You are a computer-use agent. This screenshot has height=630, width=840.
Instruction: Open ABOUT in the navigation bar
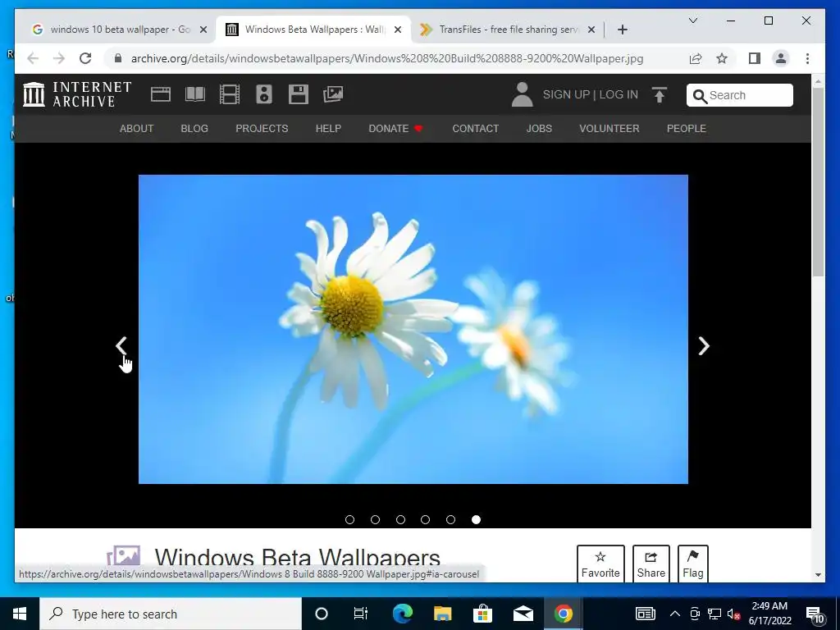click(x=137, y=129)
